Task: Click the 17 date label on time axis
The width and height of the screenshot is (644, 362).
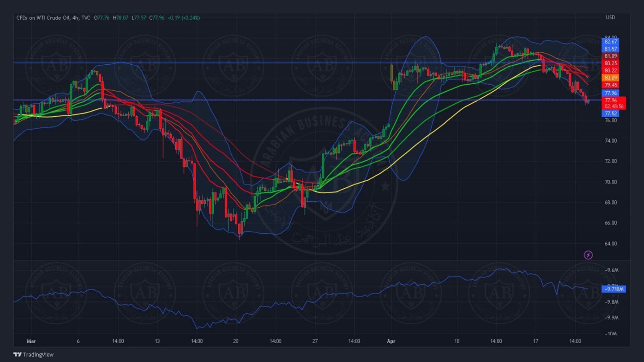Action: (536, 341)
